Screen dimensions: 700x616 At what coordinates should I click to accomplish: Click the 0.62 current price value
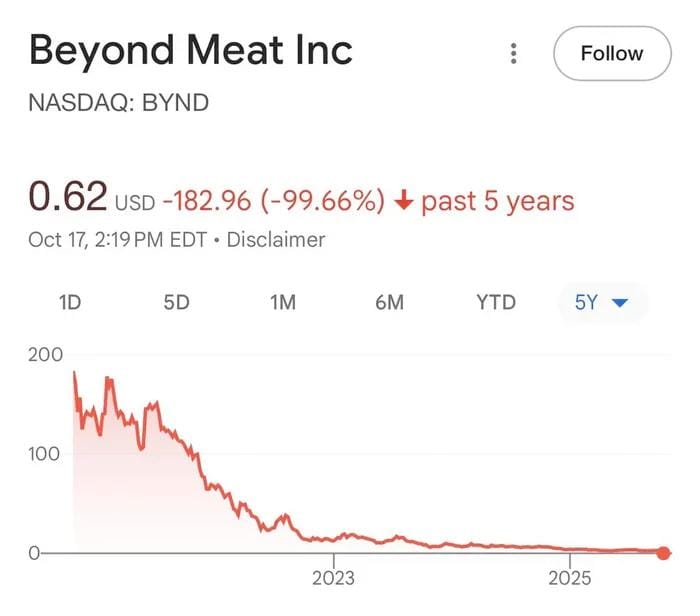pyautogui.click(x=67, y=197)
